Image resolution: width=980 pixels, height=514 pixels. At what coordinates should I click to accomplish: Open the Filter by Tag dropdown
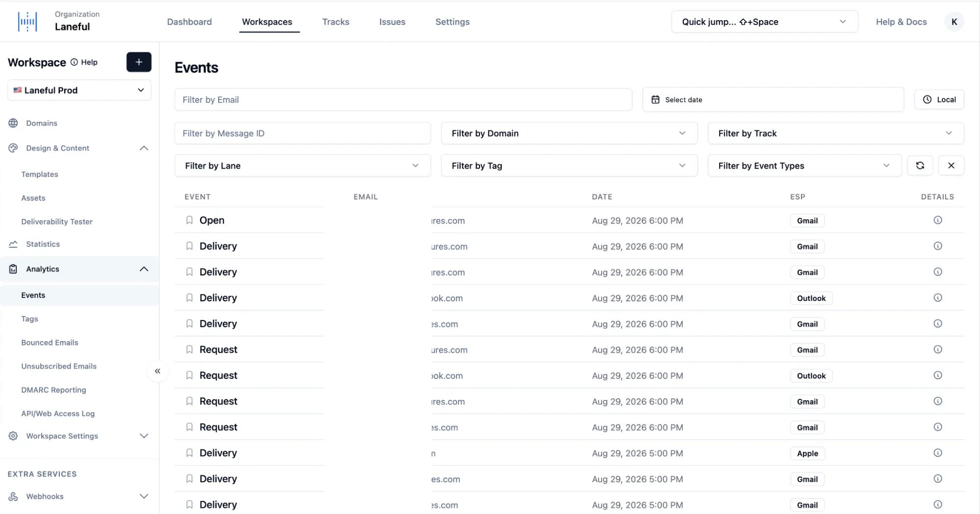tap(569, 166)
